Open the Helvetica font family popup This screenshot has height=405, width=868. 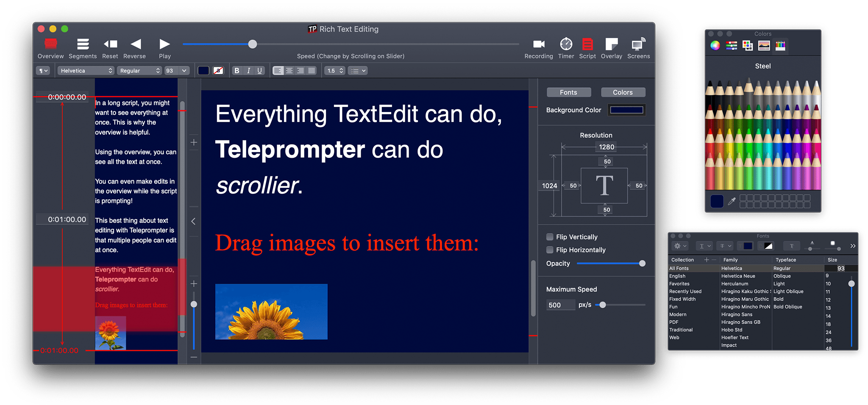(86, 71)
